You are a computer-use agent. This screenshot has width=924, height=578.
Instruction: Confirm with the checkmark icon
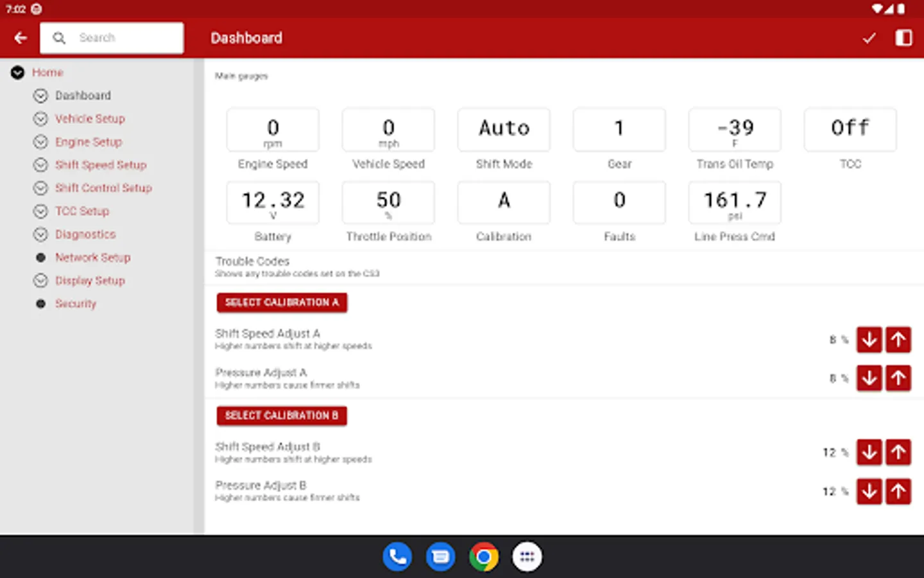tap(869, 38)
